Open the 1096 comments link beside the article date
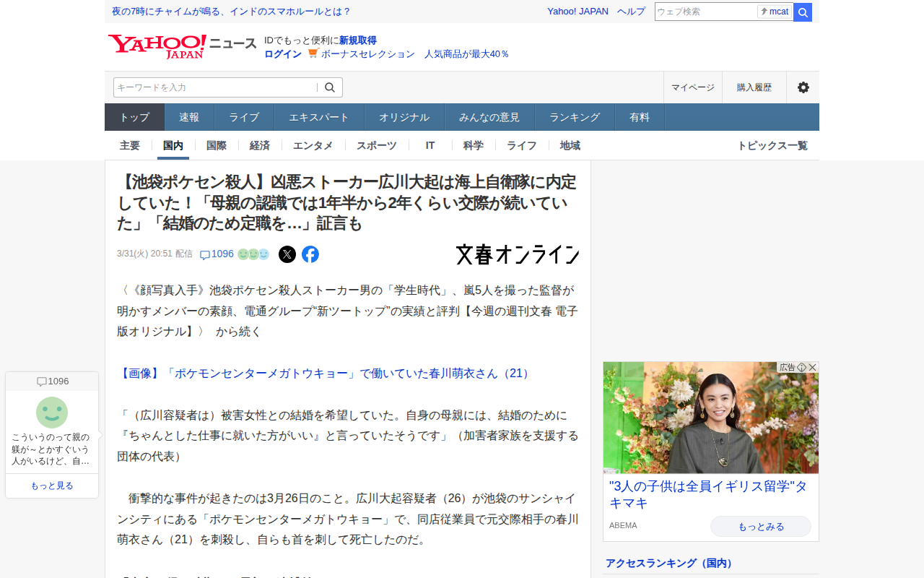Screen dimensions: 924x578 (217, 254)
